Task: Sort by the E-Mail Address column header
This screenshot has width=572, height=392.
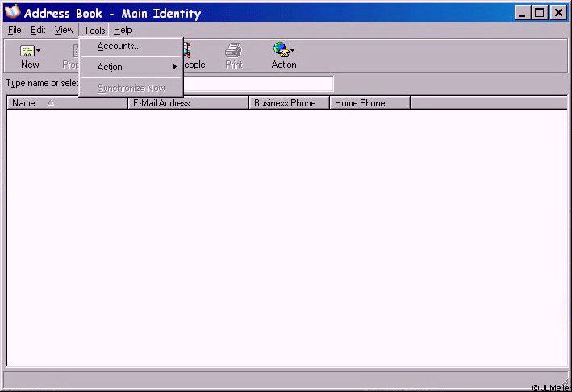Action: (x=188, y=103)
